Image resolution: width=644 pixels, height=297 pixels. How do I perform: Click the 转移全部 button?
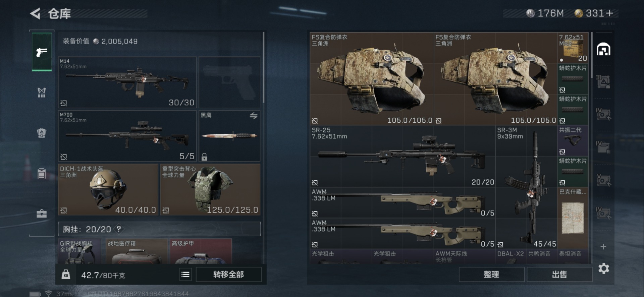[228, 275]
